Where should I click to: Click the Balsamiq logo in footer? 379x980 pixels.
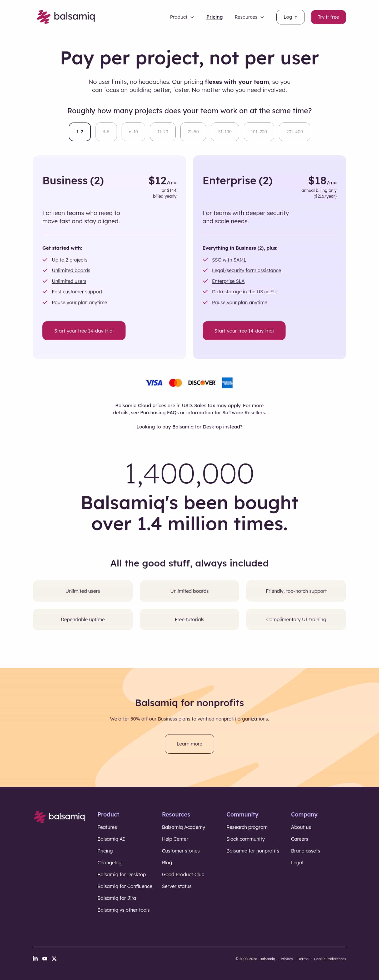[x=59, y=816]
